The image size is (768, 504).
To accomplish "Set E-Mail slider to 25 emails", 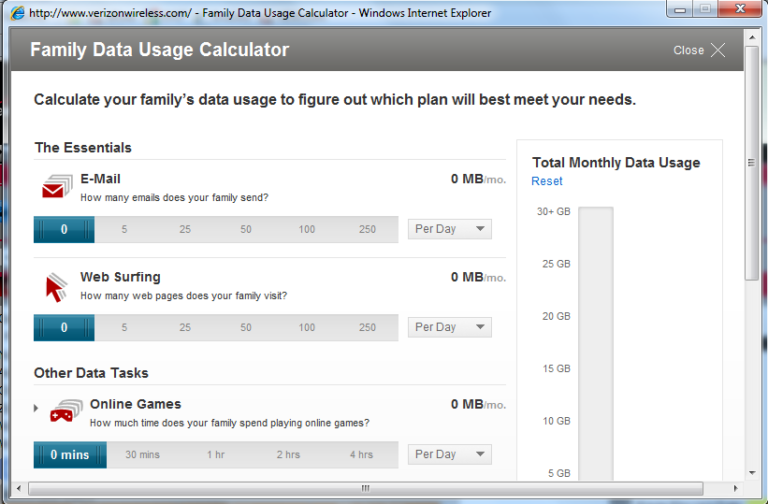I will [185, 230].
